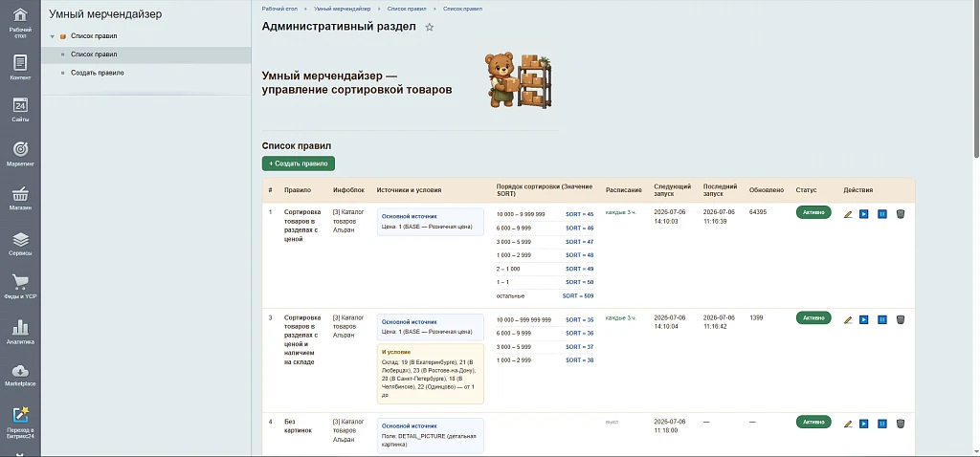980x457 pixels.
Task: Click the SORT = 509 value
Action: click(x=578, y=296)
